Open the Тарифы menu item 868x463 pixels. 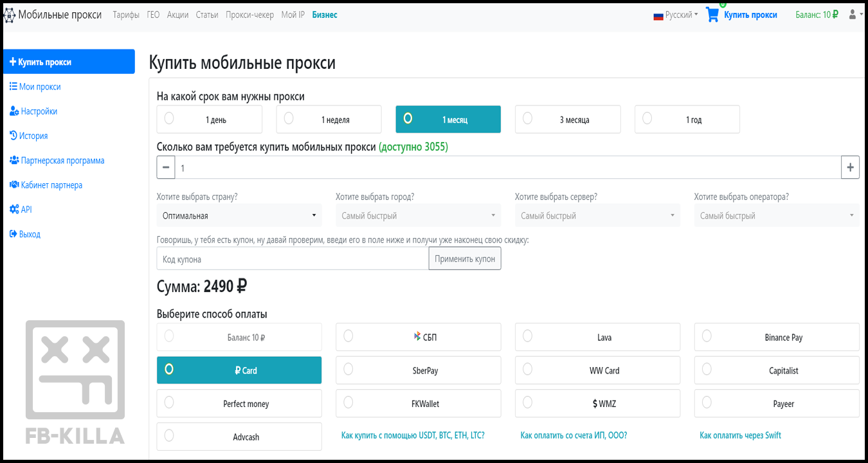point(126,15)
